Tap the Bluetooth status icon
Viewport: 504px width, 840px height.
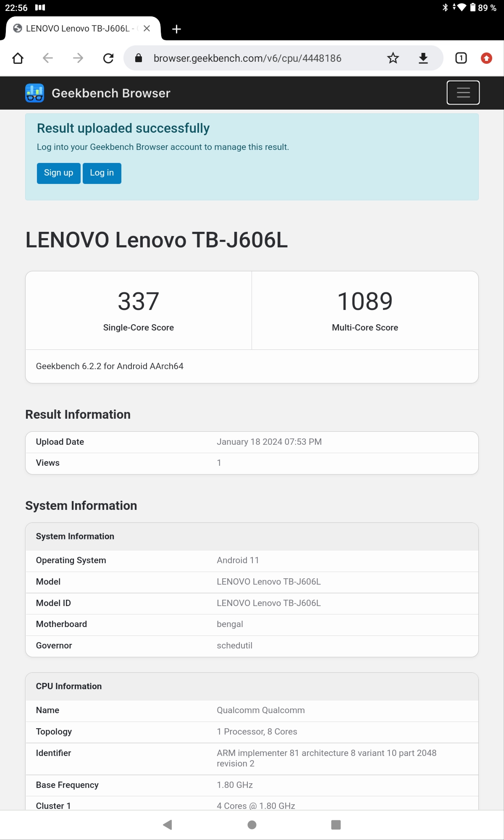[445, 8]
